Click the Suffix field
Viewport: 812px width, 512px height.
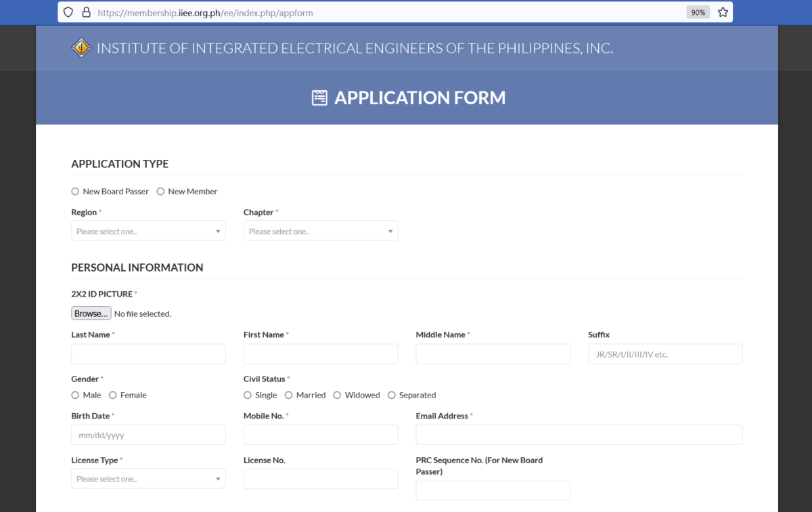click(x=665, y=354)
